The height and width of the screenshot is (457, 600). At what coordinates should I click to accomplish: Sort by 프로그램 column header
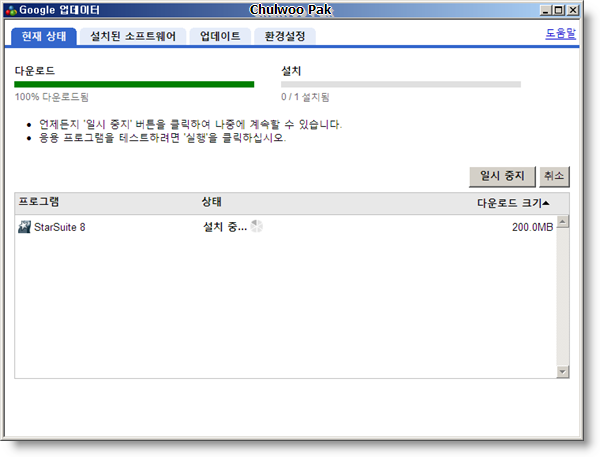click(39, 202)
